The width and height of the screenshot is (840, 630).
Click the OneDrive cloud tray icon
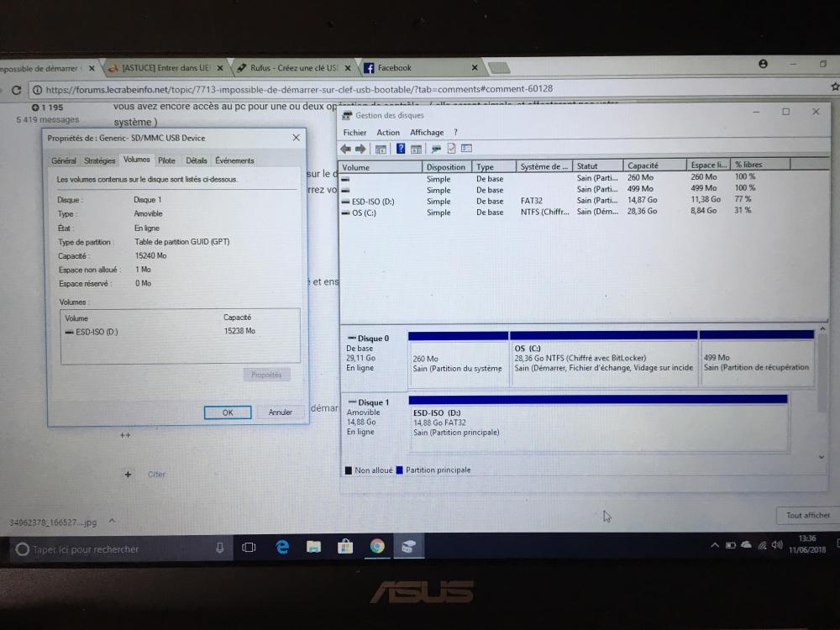click(x=746, y=545)
